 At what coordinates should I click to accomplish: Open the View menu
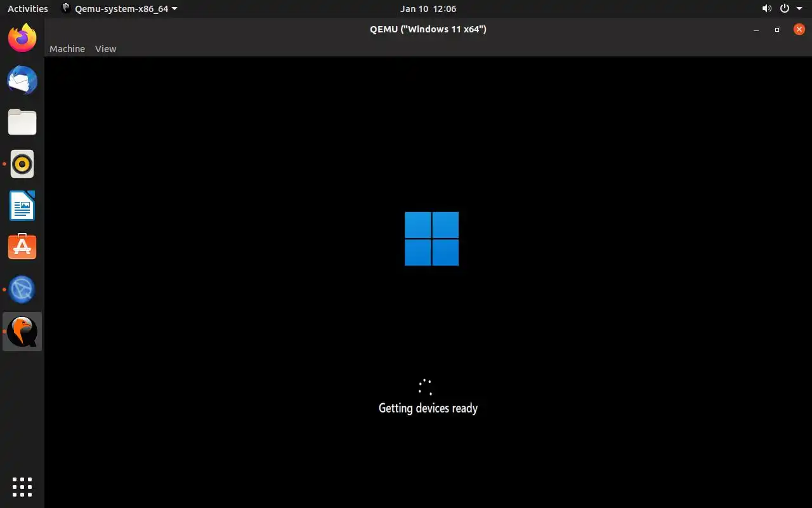coord(105,49)
